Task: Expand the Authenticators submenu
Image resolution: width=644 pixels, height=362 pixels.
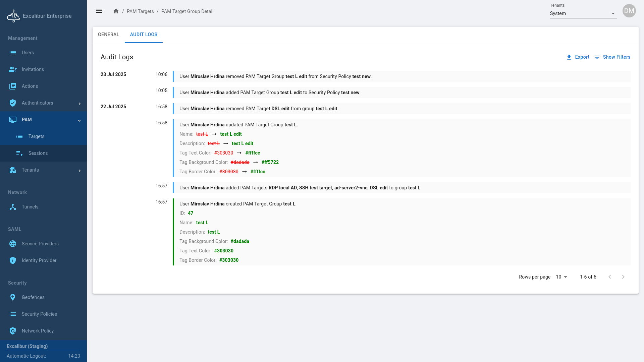Action: click(x=79, y=104)
